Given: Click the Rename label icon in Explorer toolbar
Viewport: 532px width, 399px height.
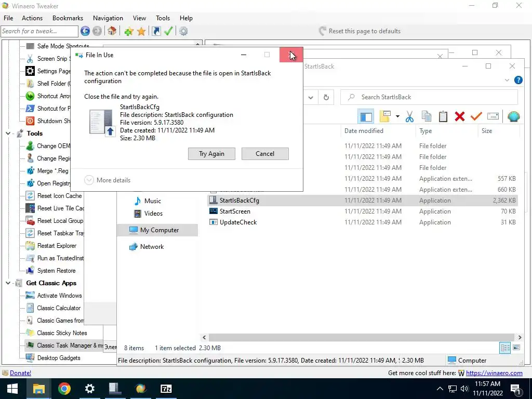Looking at the screenshot, I should [x=493, y=116].
